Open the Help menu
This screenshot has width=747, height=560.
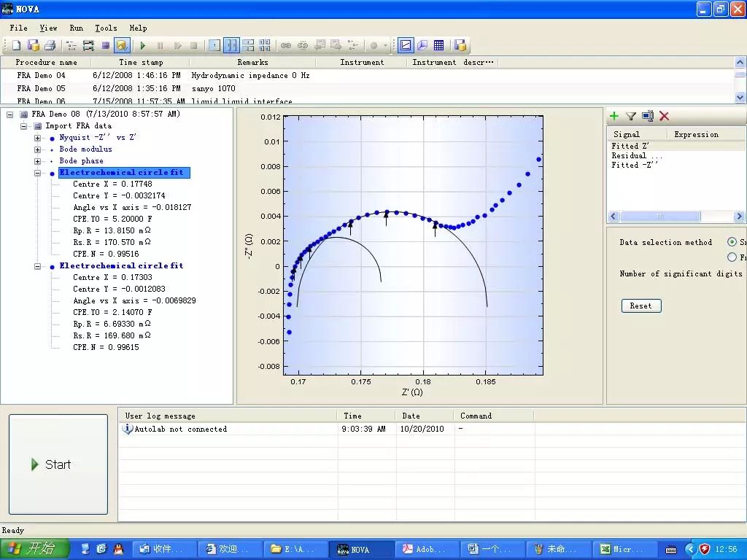click(138, 28)
